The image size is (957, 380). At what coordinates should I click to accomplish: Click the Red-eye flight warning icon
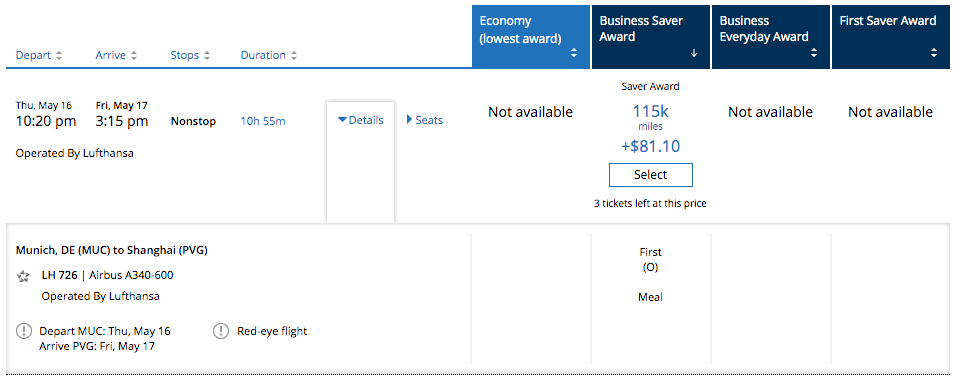221,331
